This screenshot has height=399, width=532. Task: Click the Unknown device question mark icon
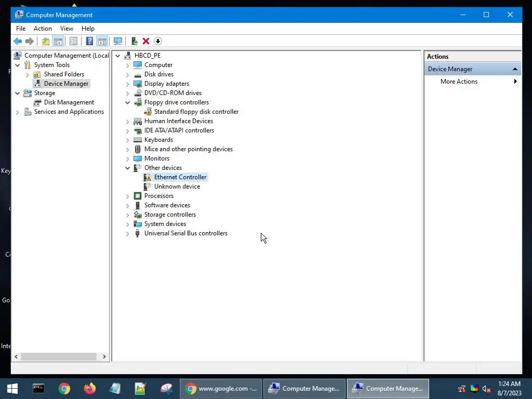coord(148,187)
